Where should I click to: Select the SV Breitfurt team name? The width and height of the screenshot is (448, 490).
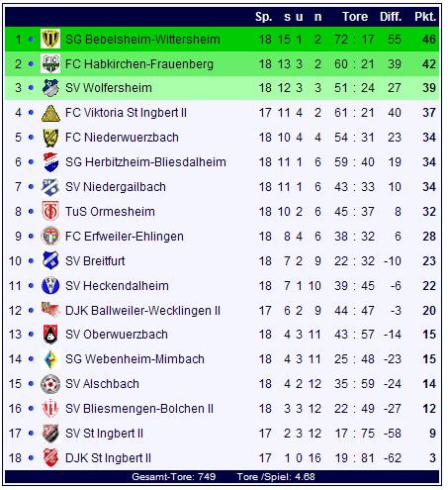point(95,261)
